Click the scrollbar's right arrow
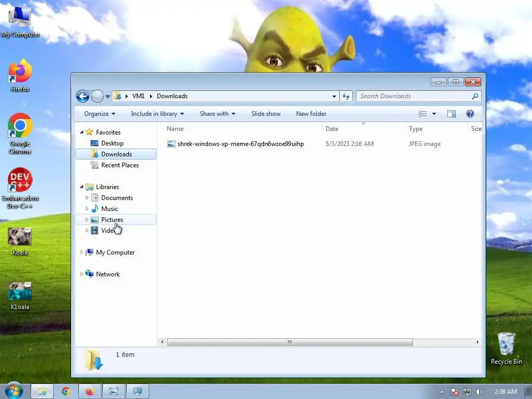Image resolution: width=532 pixels, height=399 pixels. [477, 342]
